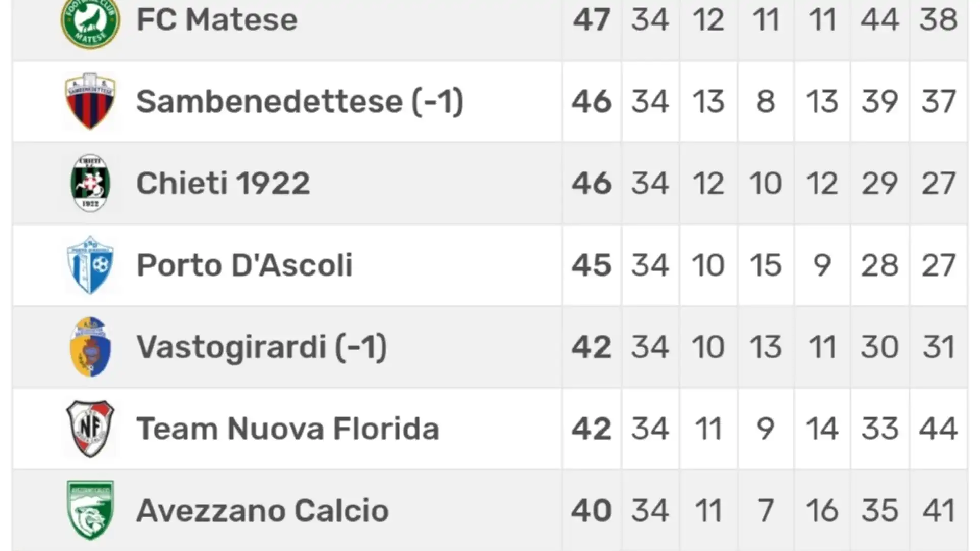Open the FC Matese team name

click(x=217, y=20)
